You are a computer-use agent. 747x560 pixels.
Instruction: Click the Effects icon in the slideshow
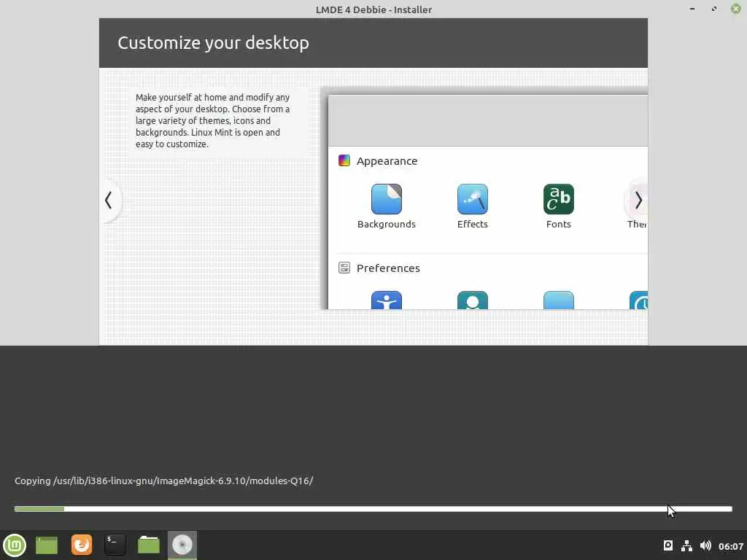(x=472, y=199)
